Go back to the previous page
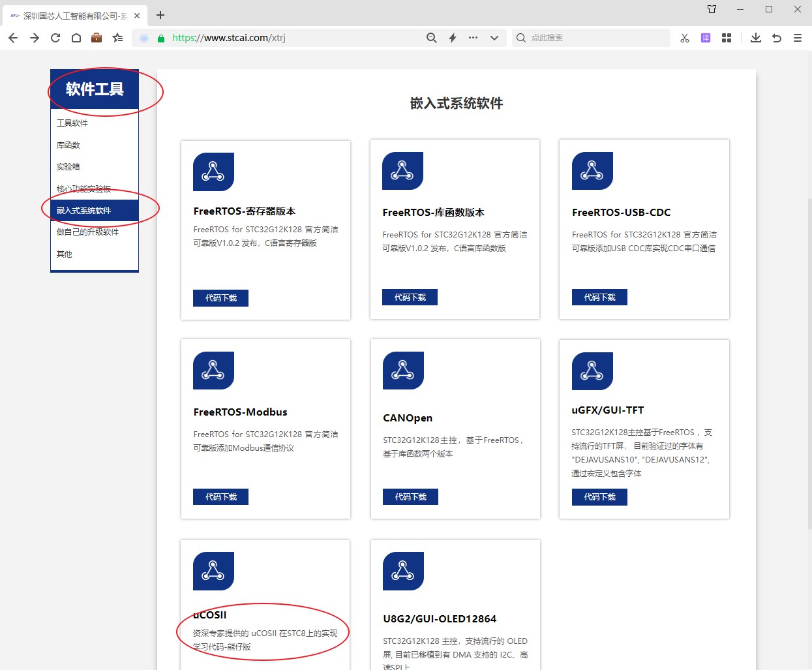The width and height of the screenshot is (812, 670). pos(13,38)
